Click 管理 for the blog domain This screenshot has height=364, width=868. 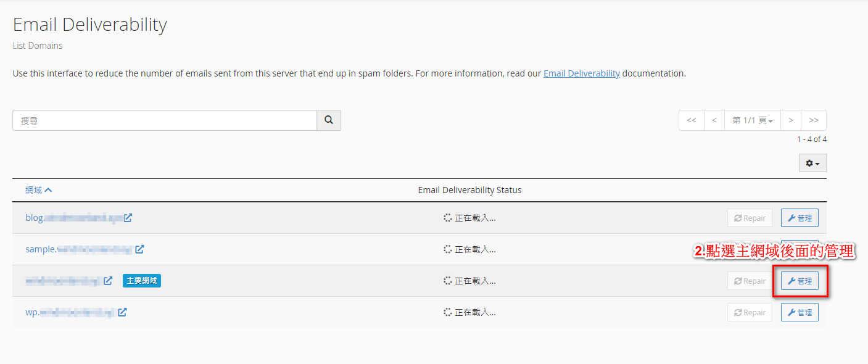800,218
